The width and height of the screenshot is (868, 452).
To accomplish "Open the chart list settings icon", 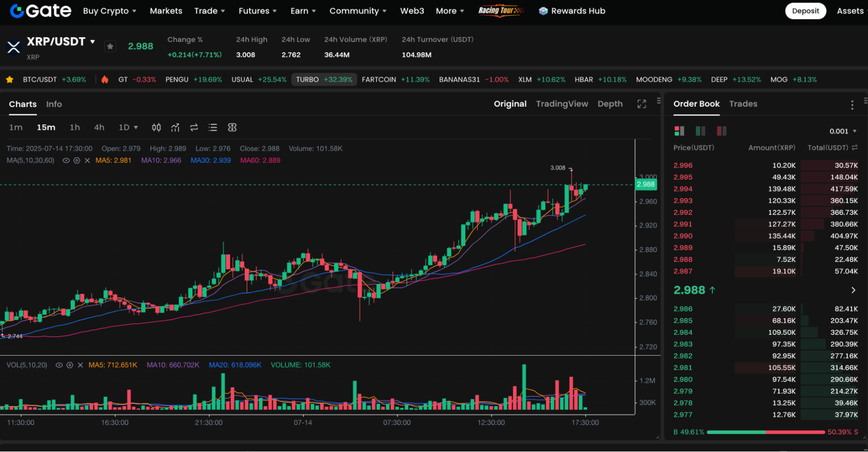I will (x=213, y=127).
